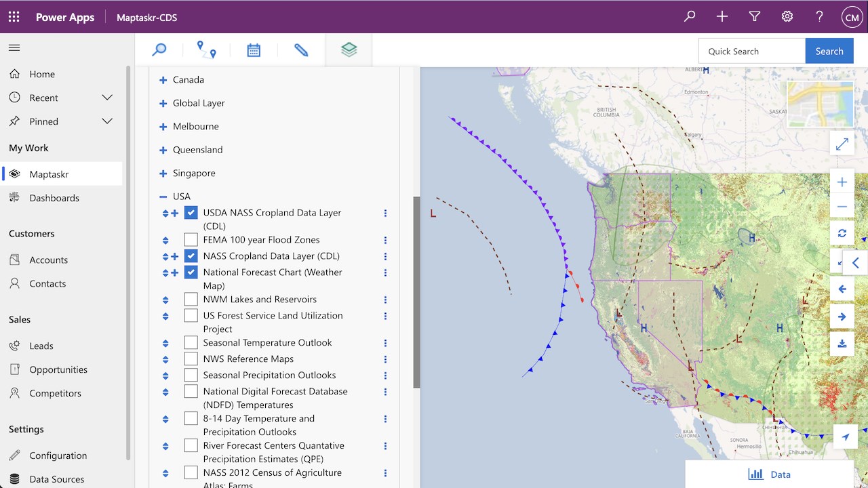Click the map fullscreen expand icon
The width and height of the screenshot is (868, 488).
tap(842, 144)
